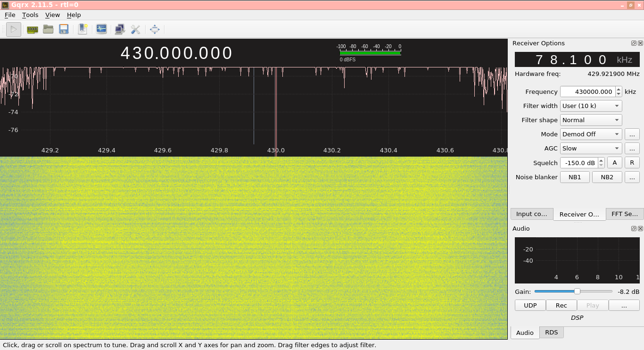Toggle the Rec audio recording button

[561, 305]
